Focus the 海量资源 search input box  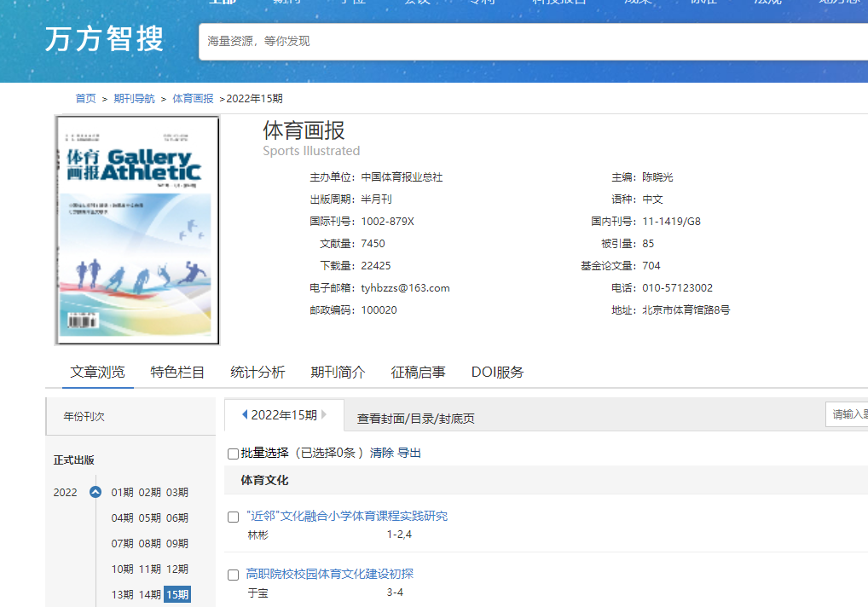click(529, 41)
